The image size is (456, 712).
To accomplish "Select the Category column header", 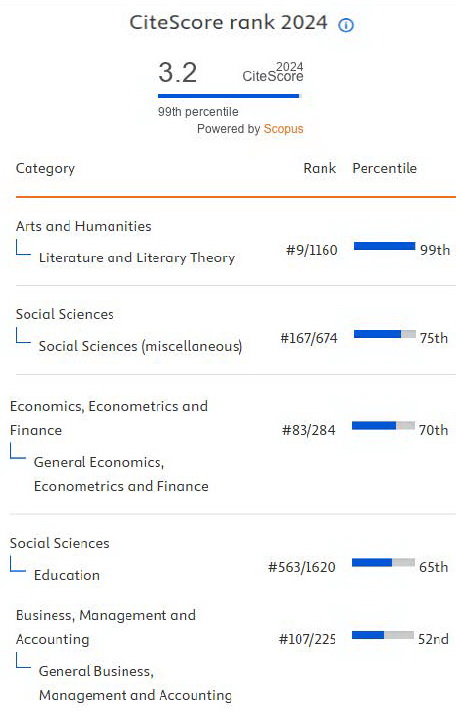I will (45, 168).
